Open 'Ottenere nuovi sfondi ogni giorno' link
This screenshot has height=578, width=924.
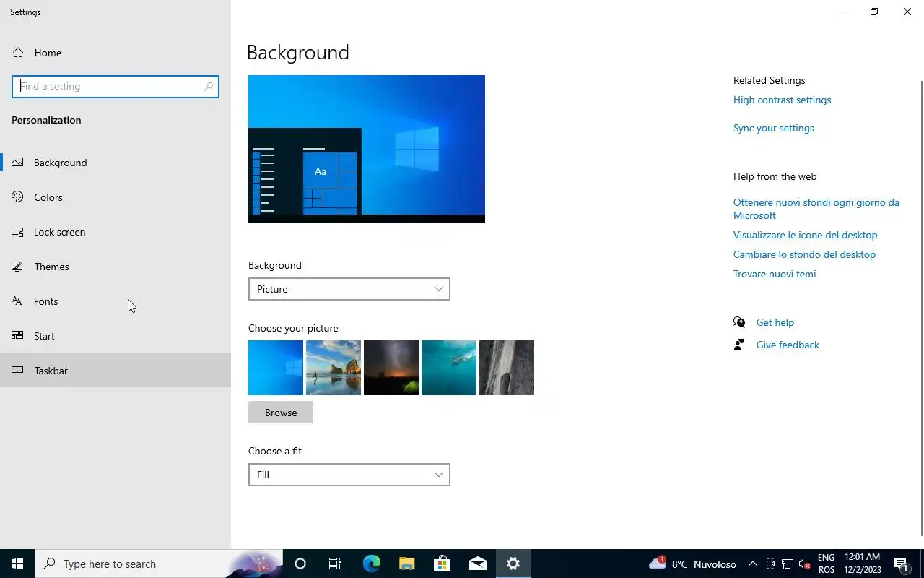click(816, 209)
